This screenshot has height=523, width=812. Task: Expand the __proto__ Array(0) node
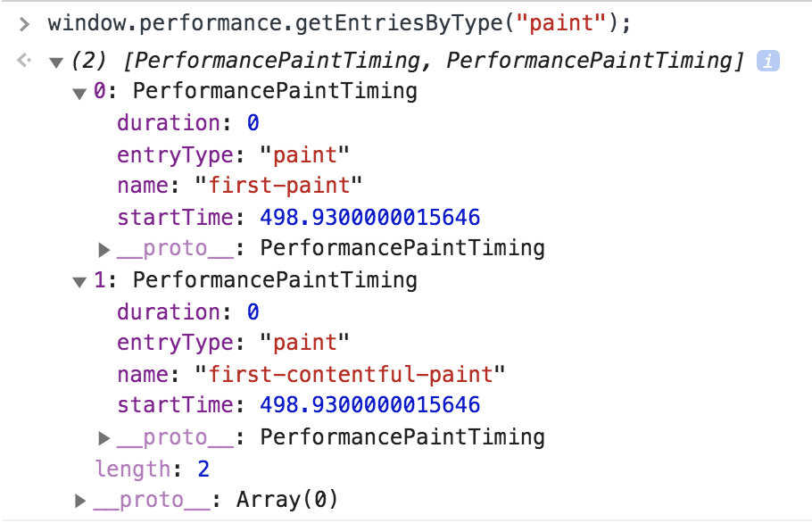pos(80,500)
